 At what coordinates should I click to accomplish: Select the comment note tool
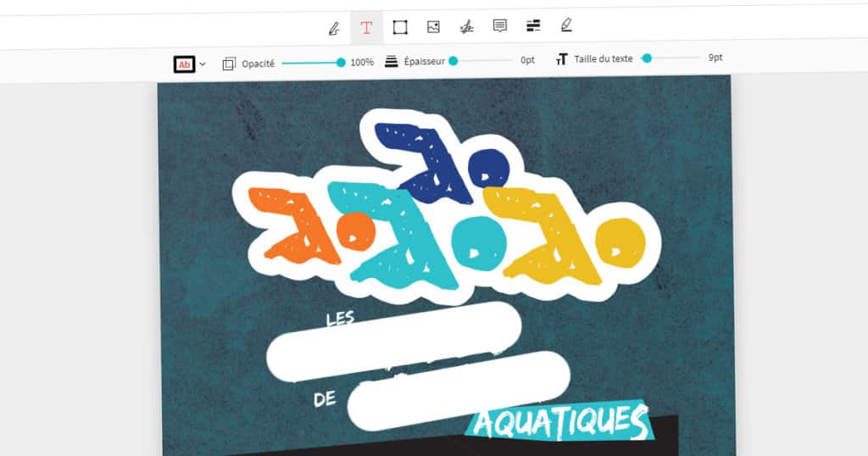tap(500, 26)
